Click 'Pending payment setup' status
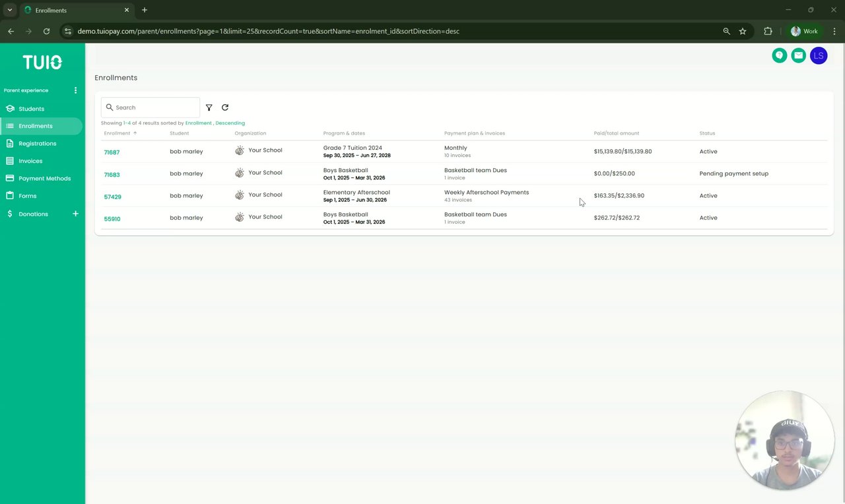The height and width of the screenshot is (504, 845). pos(733,173)
